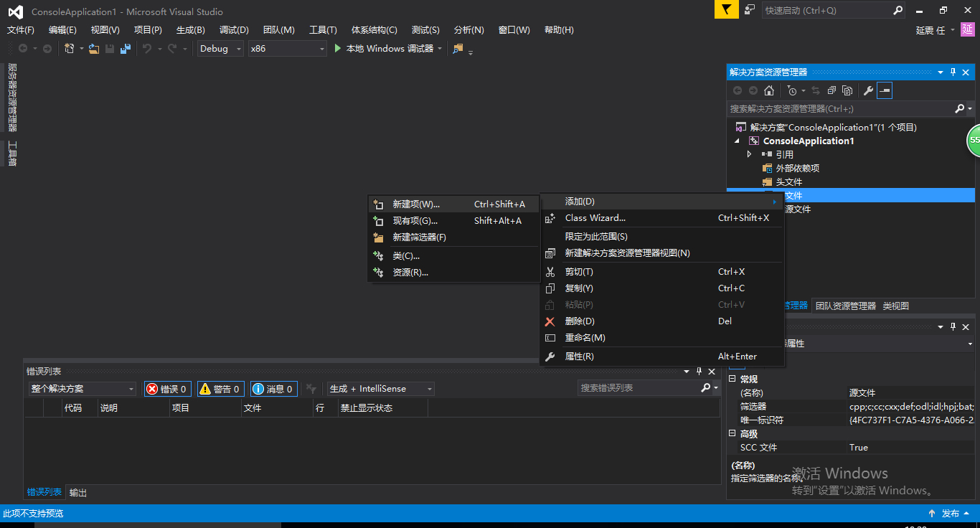
Task: Click the 快速启动 search field
Action: click(827, 11)
